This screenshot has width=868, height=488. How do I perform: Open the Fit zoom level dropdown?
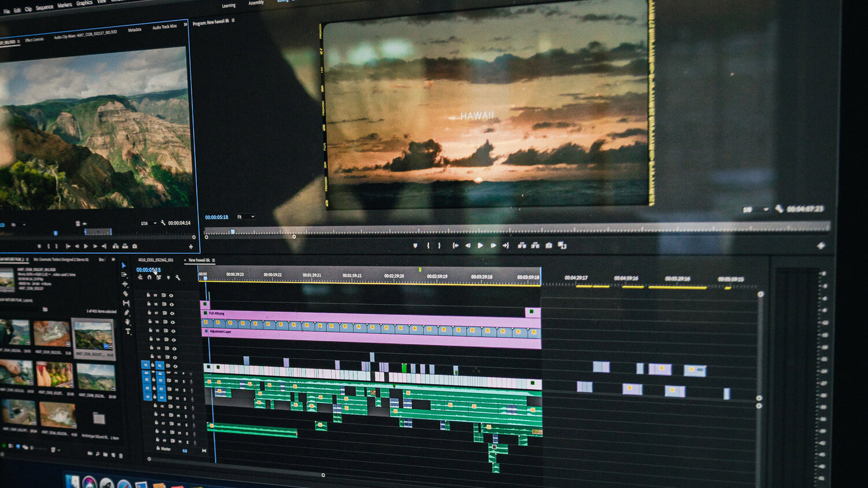(x=246, y=217)
